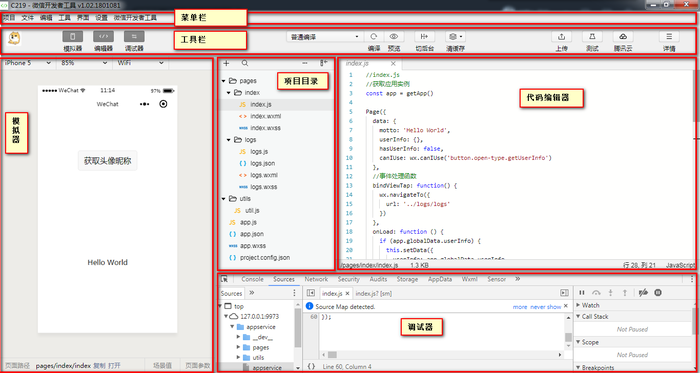Open the 文件 menu
Viewport: 700px width, 373px height.
pyautogui.click(x=28, y=18)
